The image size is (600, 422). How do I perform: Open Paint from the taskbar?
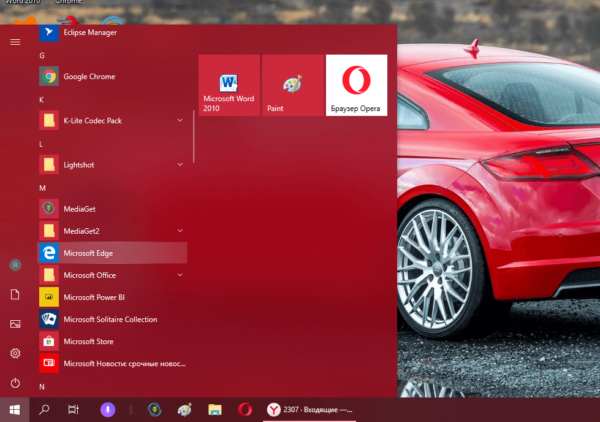[x=184, y=410]
